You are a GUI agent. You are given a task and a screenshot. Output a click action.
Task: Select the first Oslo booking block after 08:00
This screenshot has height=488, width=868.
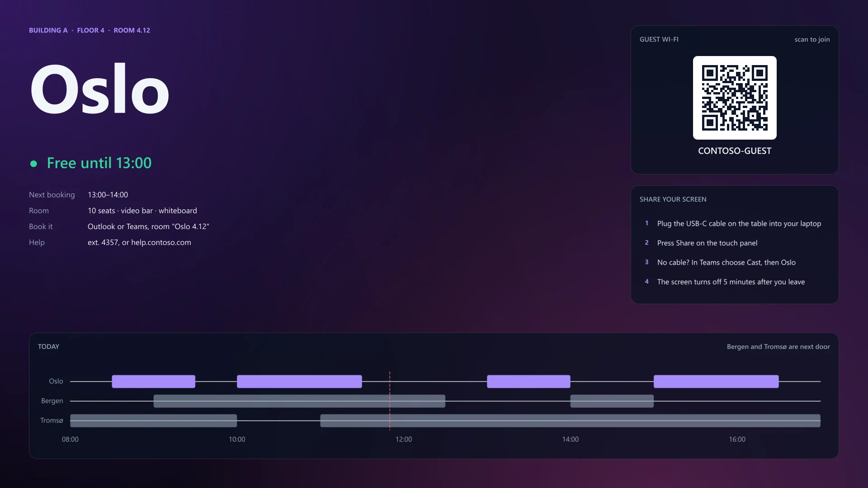[x=153, y=381]
